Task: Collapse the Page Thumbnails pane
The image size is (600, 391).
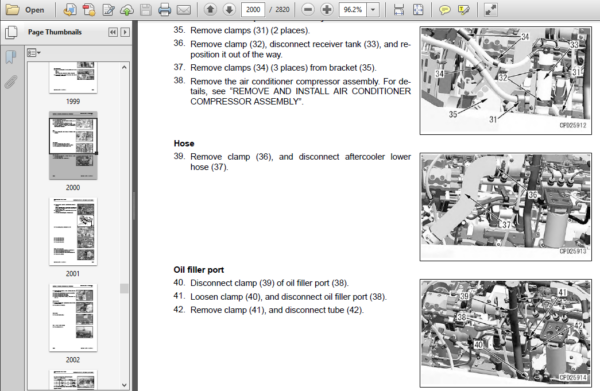Action: click(113, 32)
